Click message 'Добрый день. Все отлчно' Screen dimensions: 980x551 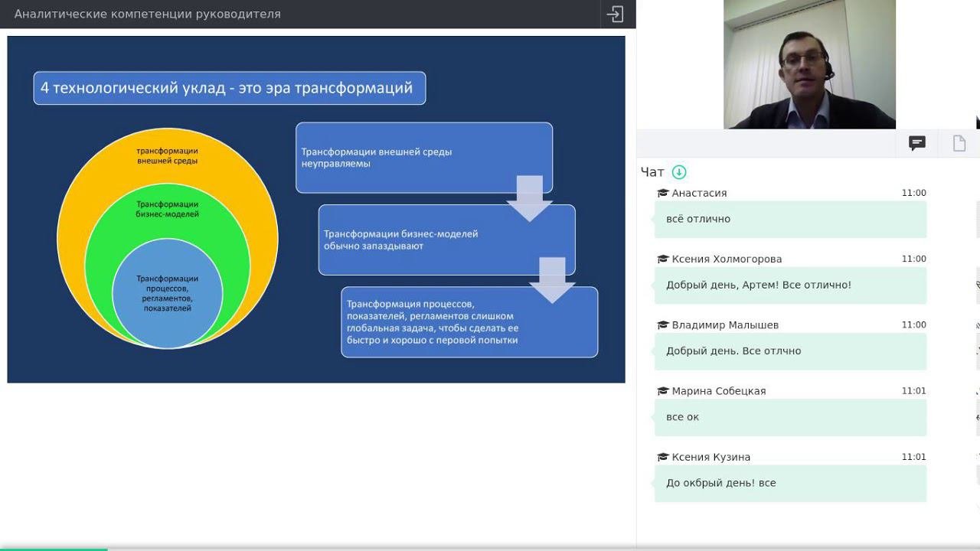790,350
